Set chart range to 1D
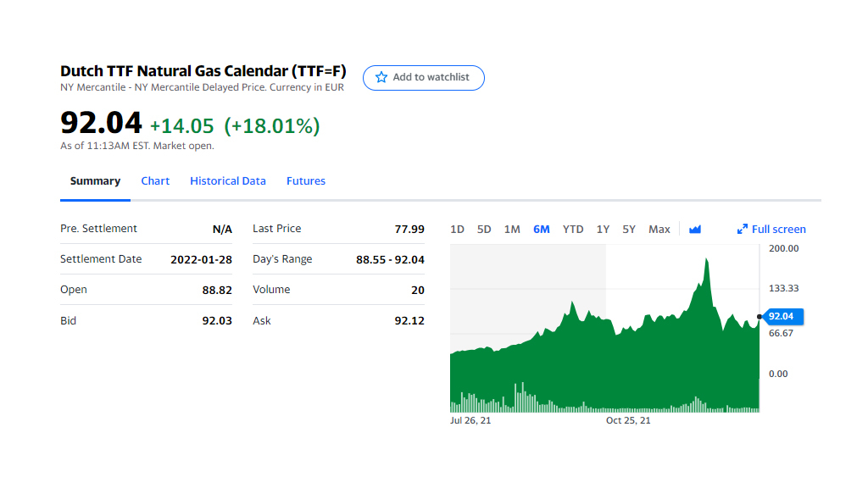Viewport: 868px width, 488px height. tap(457, 229)
